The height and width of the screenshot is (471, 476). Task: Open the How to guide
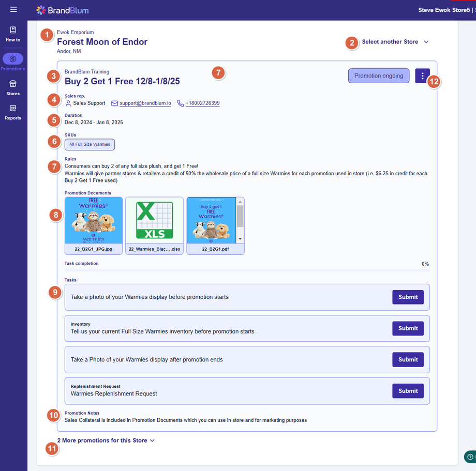(x=13, y=34)
